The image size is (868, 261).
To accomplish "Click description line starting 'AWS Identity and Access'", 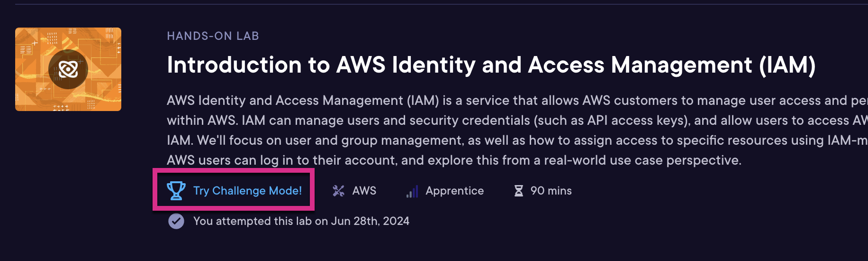I will (x=517, y=101).
